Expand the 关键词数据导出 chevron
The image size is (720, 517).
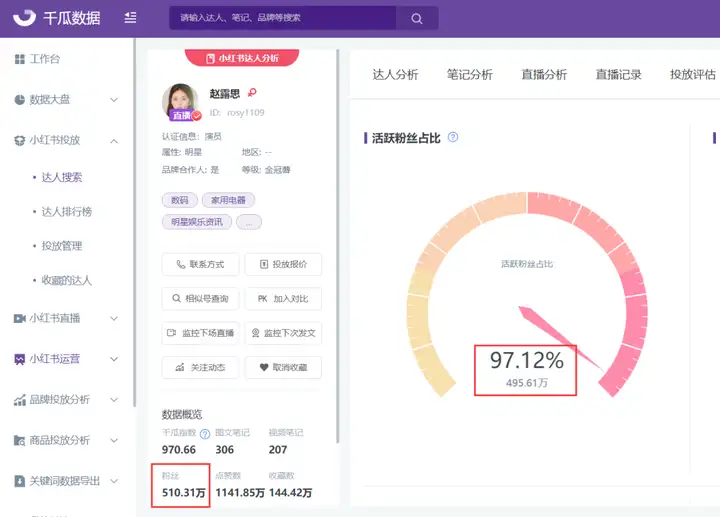(114, 481)
